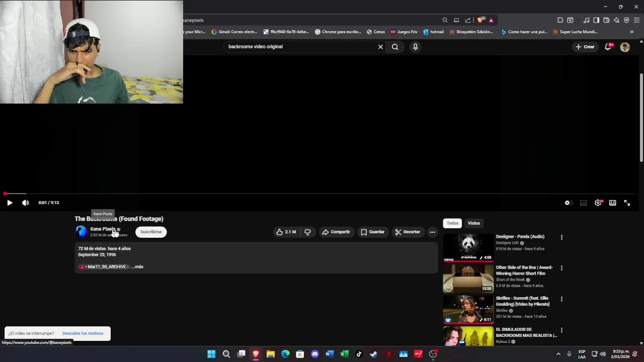Open the hotmail bookmark
The width and height of the screenshot is (644, 362).
pos(433,32)
